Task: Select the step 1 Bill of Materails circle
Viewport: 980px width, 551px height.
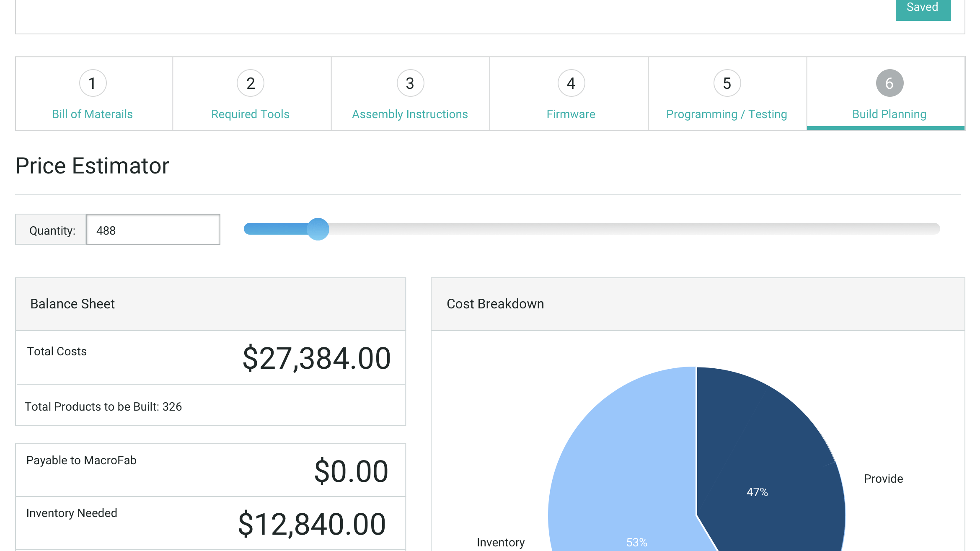Action: (x=93, y=83)
